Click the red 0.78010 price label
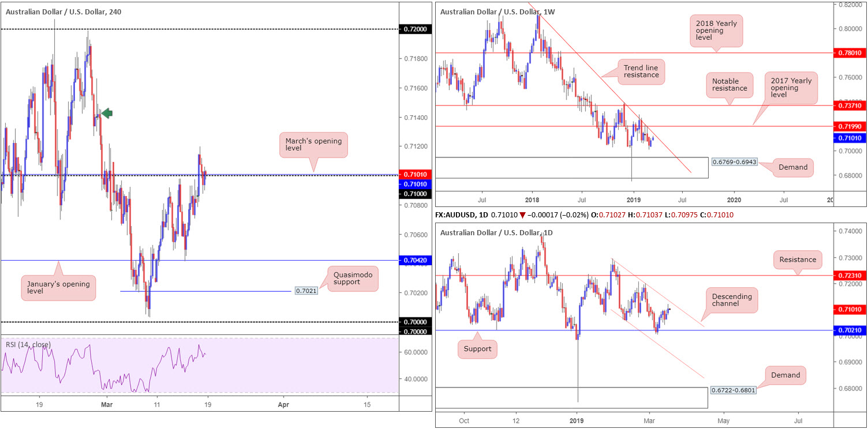 (x=850, y=53)
